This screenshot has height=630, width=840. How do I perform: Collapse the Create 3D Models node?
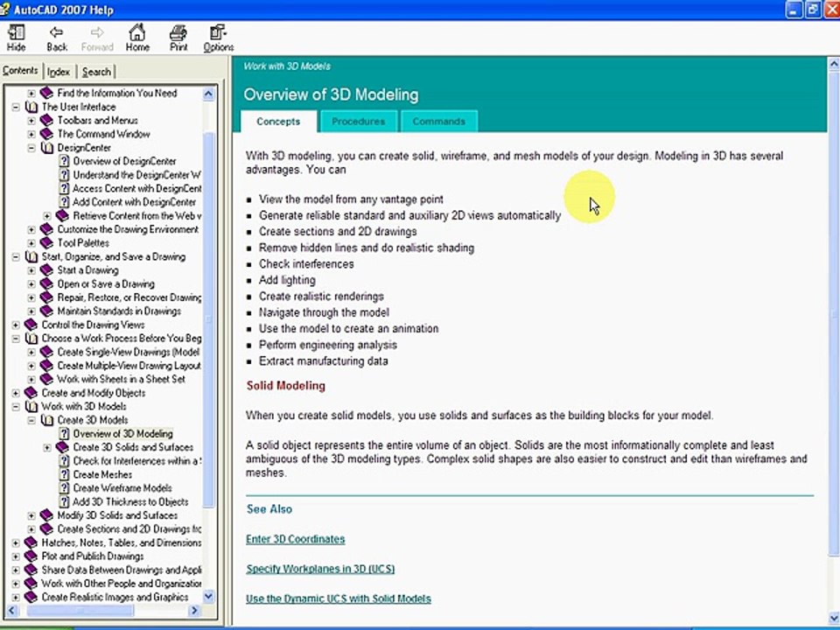pyautogui.click(x=31, y=421)
